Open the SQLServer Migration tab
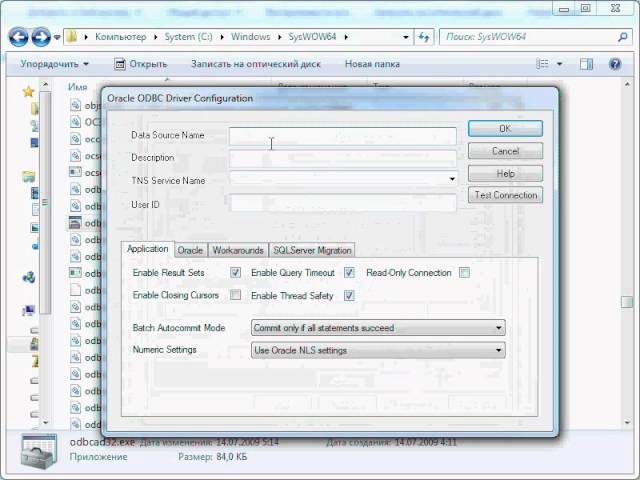Image resolution: width=640 pixels, height=480 pixels. [312, 250]
